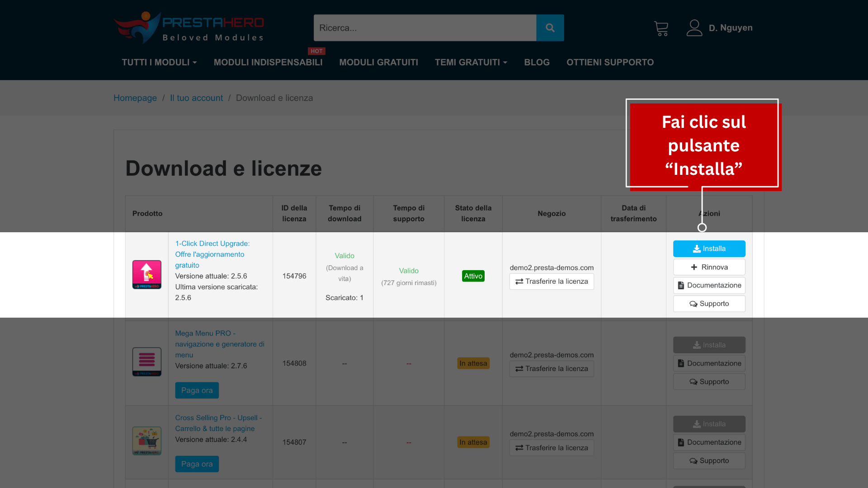868x488 pixels.
Task: Open Documentazione for 1-Click Direct Upgrade
Action: click(709, 285)
